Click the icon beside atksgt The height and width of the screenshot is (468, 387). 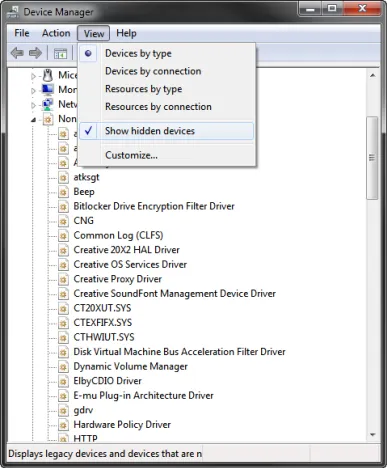point(63,177)
